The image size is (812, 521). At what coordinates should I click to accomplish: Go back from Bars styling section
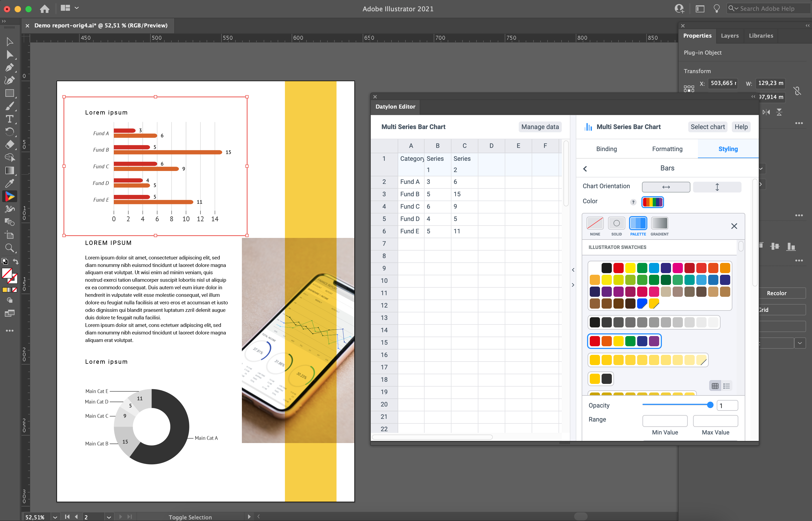pos(585,169)
